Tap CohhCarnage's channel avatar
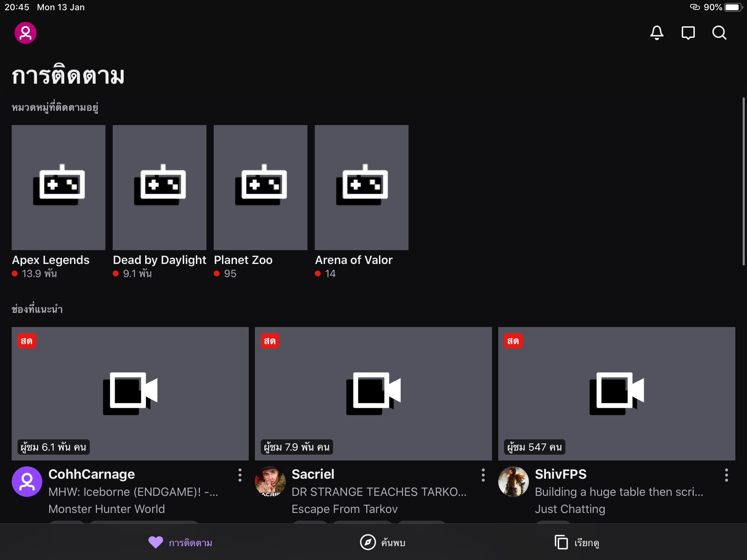The height and width of the screenshot is (560, 747). click(x=27, y=482)
